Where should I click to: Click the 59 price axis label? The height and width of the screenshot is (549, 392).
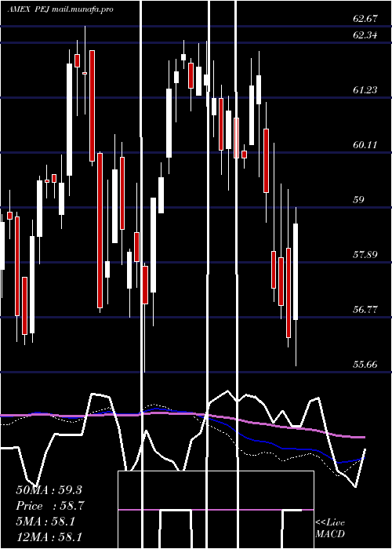click(x=359, y=199)
